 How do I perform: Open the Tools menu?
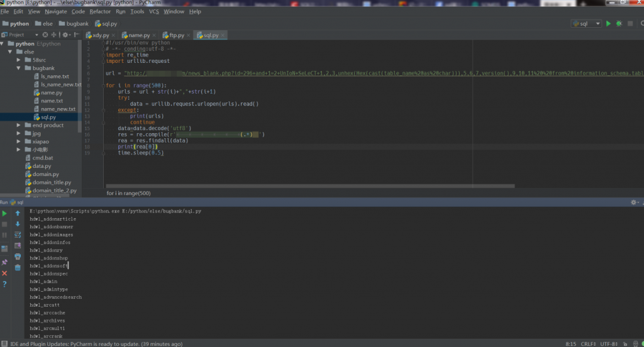tap(137, 11)
